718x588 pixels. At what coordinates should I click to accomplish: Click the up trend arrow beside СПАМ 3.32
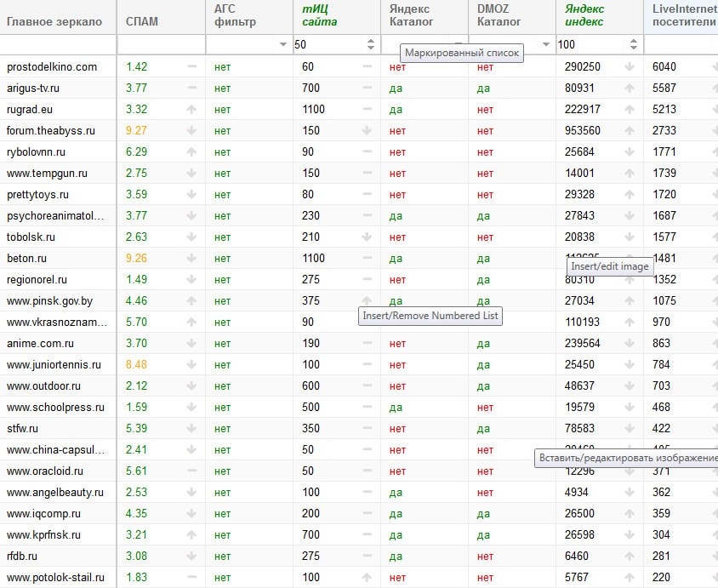click(x=191, y=110)
